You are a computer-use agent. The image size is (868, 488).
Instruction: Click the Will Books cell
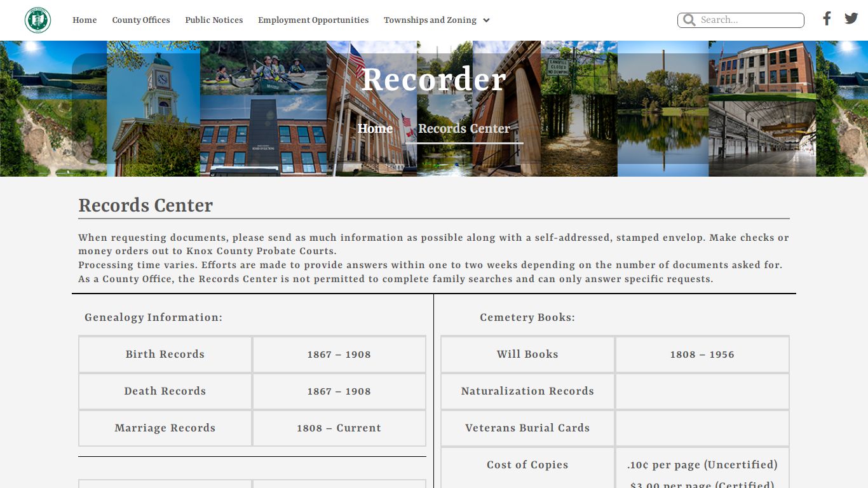(x=527, y=355)
